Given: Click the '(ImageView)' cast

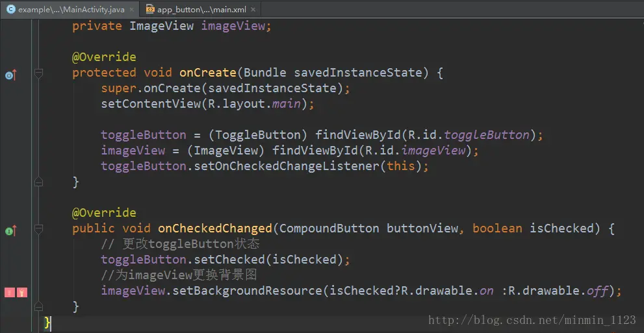Looking at the screenshot, I should pos(226,151).
